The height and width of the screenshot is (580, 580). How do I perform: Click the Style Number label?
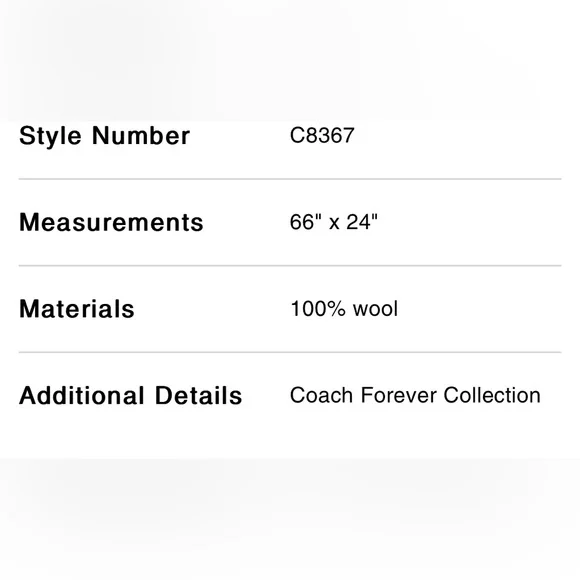[x=104, y=136]
